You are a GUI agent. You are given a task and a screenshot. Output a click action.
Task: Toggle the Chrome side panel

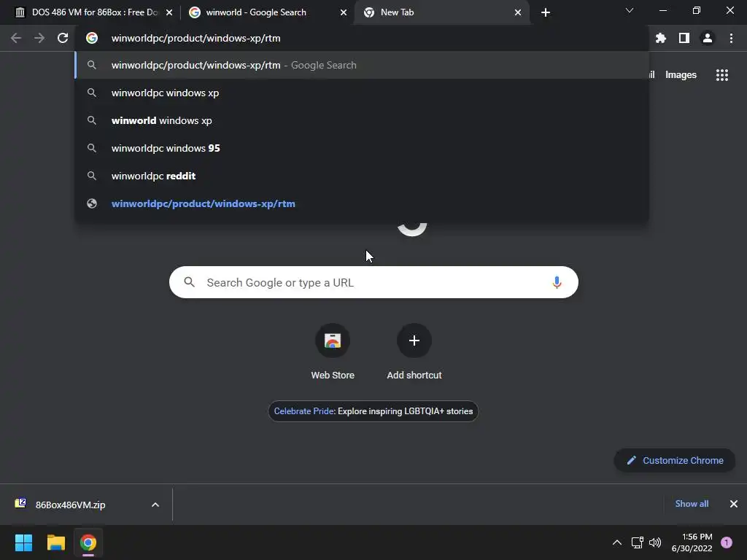click(x=684, y=38)
